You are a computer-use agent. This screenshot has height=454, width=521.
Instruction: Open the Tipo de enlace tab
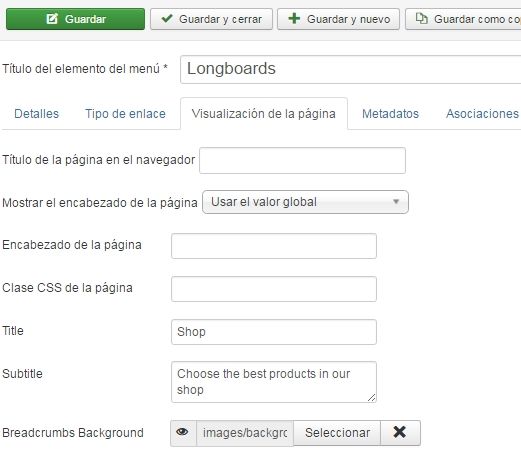pyautogui.click(x=125, y=114)
